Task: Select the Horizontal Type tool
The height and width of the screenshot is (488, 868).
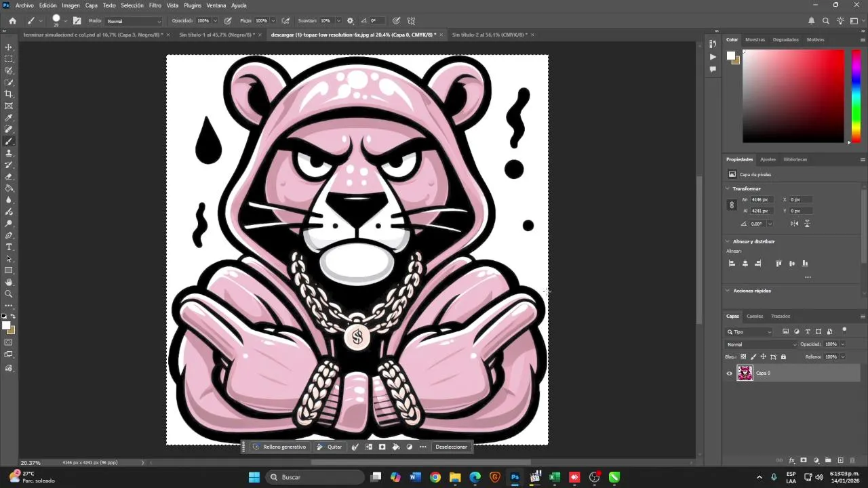Action: (x=9, y=247)
